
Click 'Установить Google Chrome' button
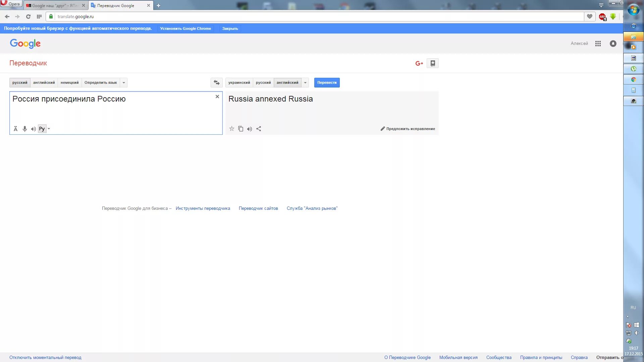(x=185, y=28)
